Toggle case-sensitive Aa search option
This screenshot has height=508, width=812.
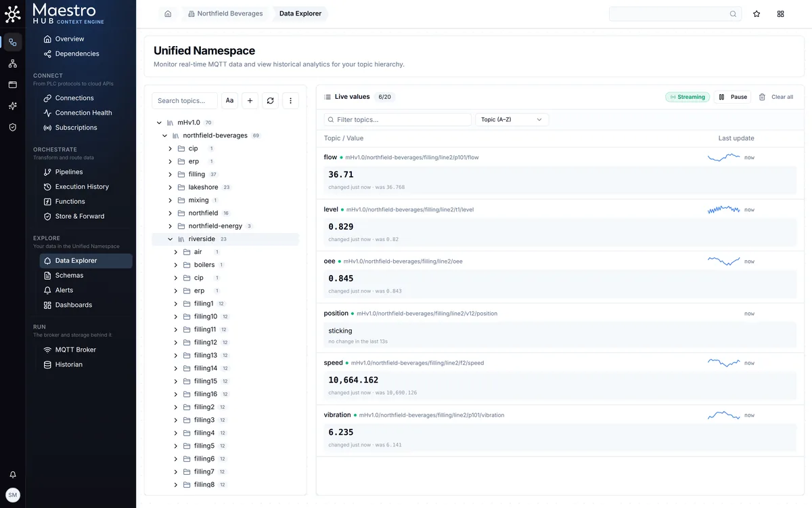pos(229,100)
